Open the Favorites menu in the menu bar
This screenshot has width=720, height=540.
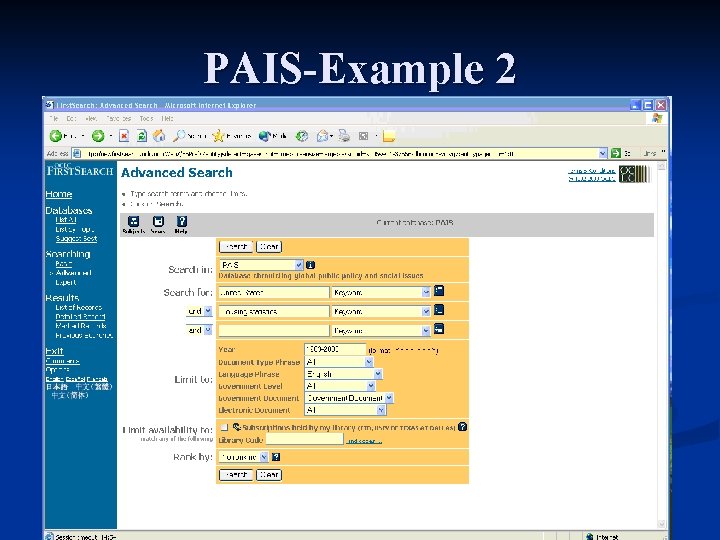coord(118,118)
